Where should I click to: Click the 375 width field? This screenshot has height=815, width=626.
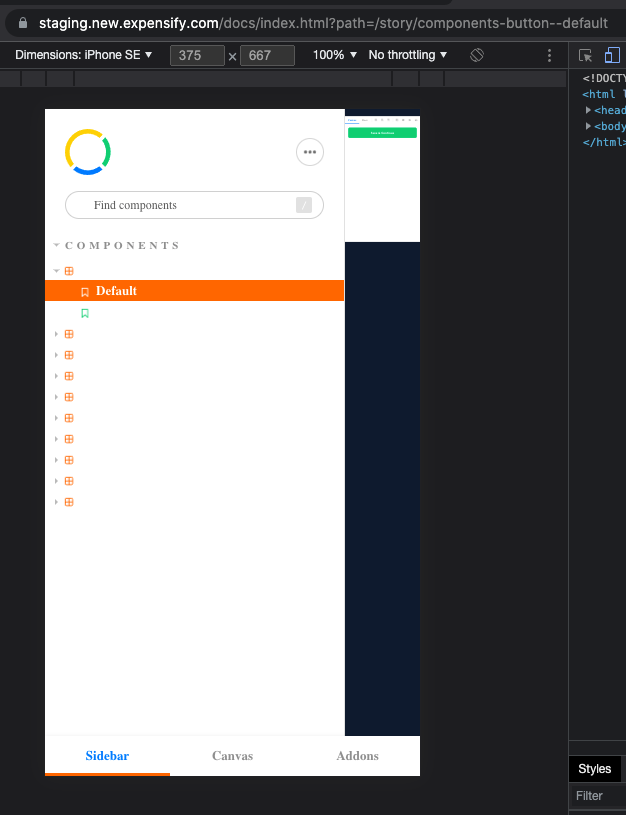[197, 55]
